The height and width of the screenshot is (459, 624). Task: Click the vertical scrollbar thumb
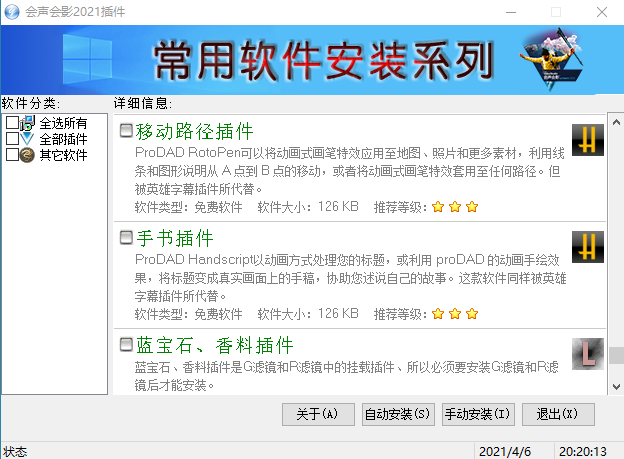[616, 355]
